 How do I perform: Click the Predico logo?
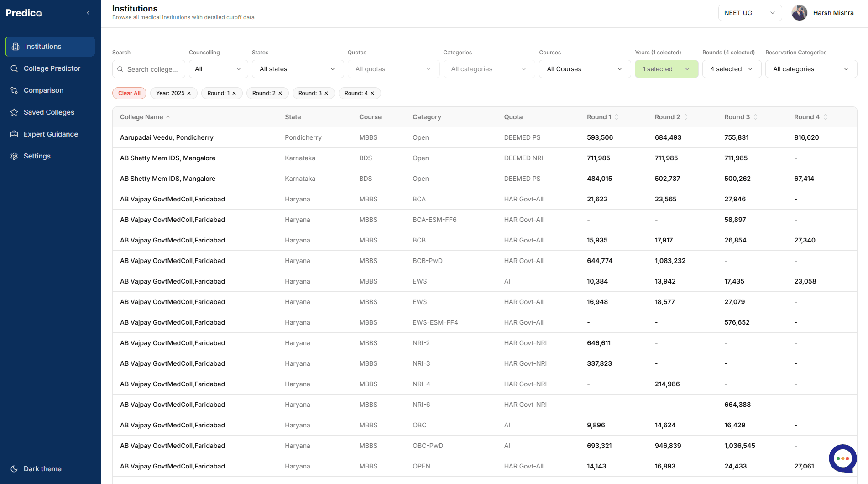coord(24,13)
